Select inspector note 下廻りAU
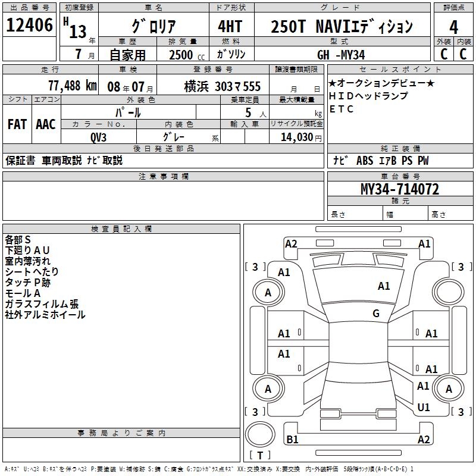The width and height of the screenshot is (476, 476). tap(27, 250)
